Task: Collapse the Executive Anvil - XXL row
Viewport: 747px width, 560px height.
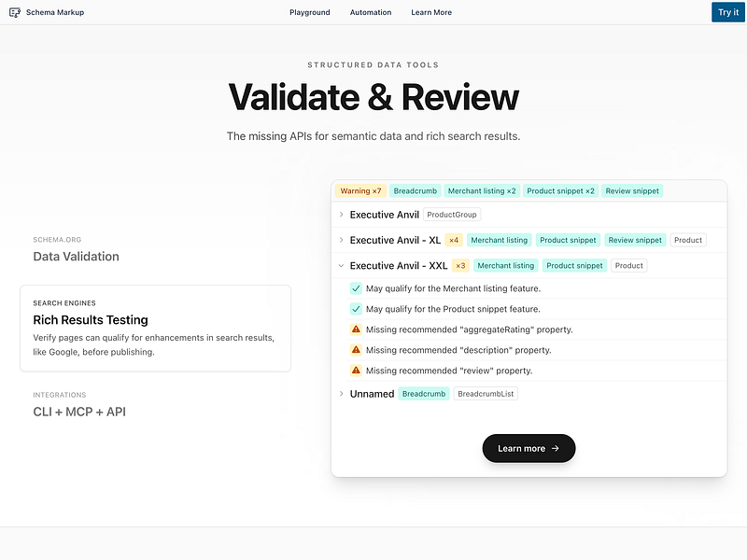Action: [x=529, y=266]
